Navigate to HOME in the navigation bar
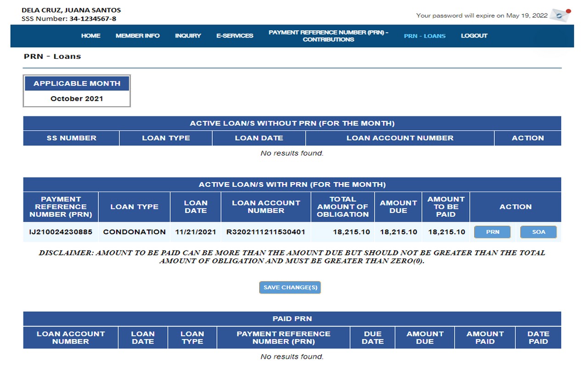 (x=90, y=36)
